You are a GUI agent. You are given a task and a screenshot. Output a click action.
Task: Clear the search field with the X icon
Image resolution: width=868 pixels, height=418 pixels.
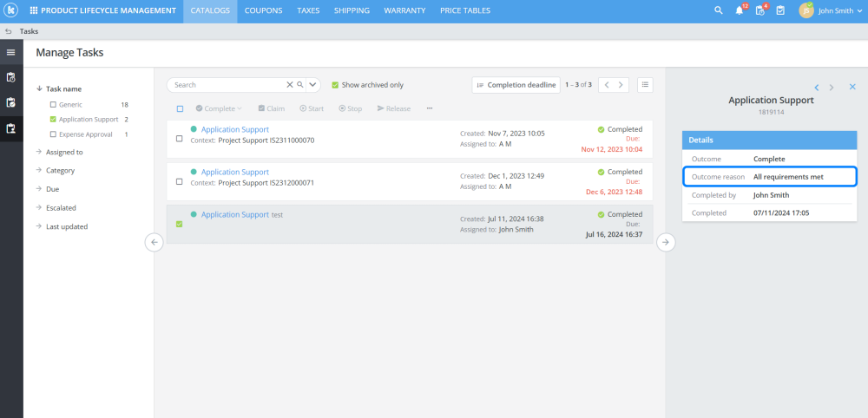click(x=290, y=85)
